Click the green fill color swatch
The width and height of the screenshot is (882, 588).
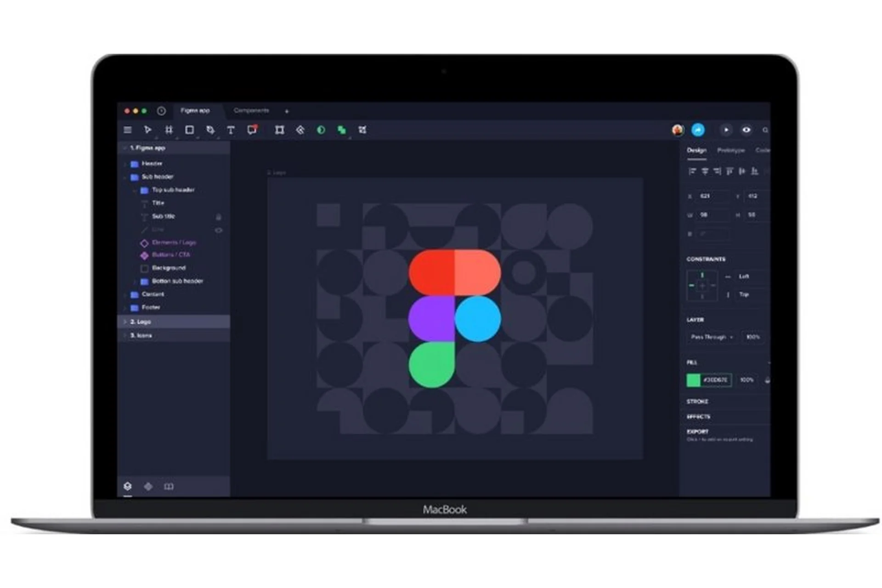(693, 380)
